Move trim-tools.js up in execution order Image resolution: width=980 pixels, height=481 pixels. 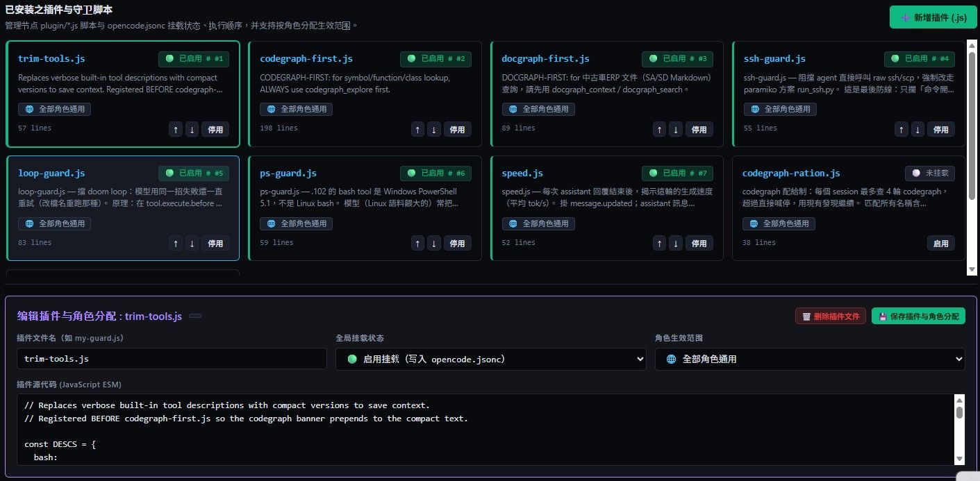pos(176,129)
